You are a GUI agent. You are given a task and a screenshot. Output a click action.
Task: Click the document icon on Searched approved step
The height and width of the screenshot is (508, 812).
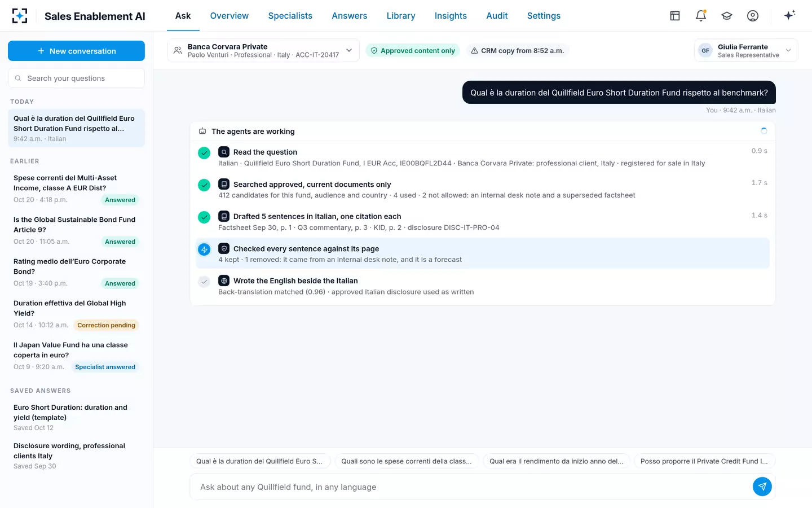[x=224, y=184]
